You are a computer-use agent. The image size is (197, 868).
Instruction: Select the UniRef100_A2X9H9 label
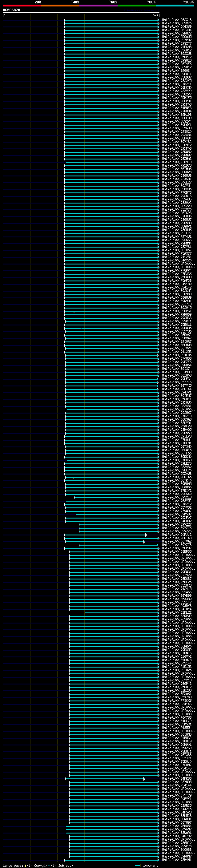[x=177, y=372]
